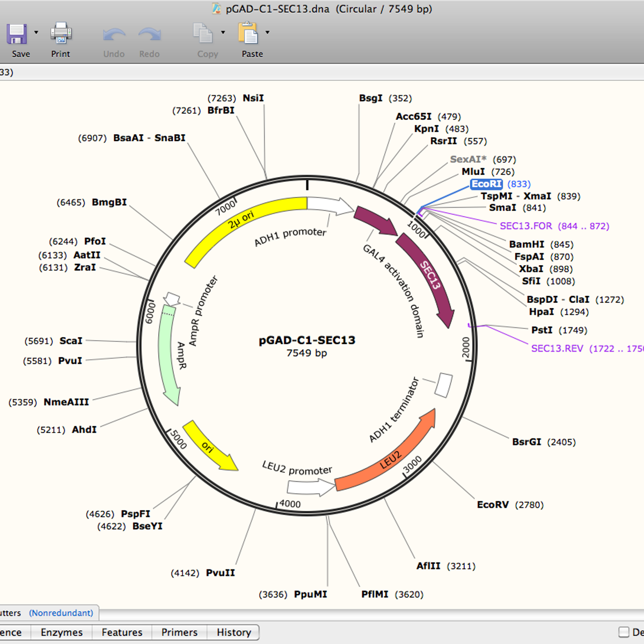Viewport: 644px width, 644px height.
Task: Click the Copy documents icon
Action: pyautogui.click(x=203, y=33)
